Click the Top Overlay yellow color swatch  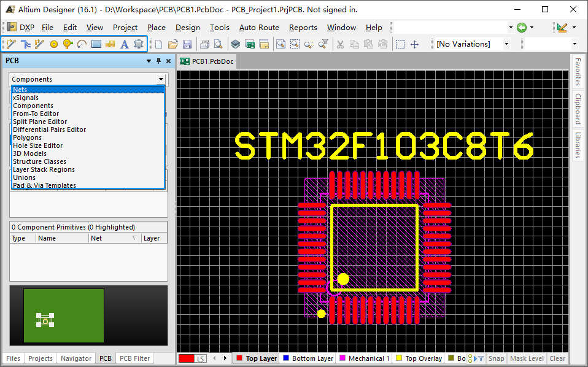pyautogui.click(x=399, y=358)
